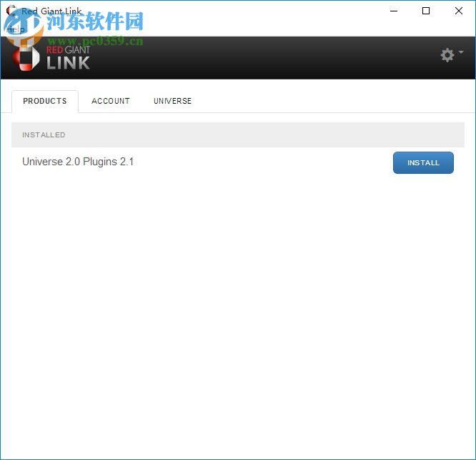Open the Help menu
The width and height of the screenshot is (476, 460).
click(x=16, y=29)
